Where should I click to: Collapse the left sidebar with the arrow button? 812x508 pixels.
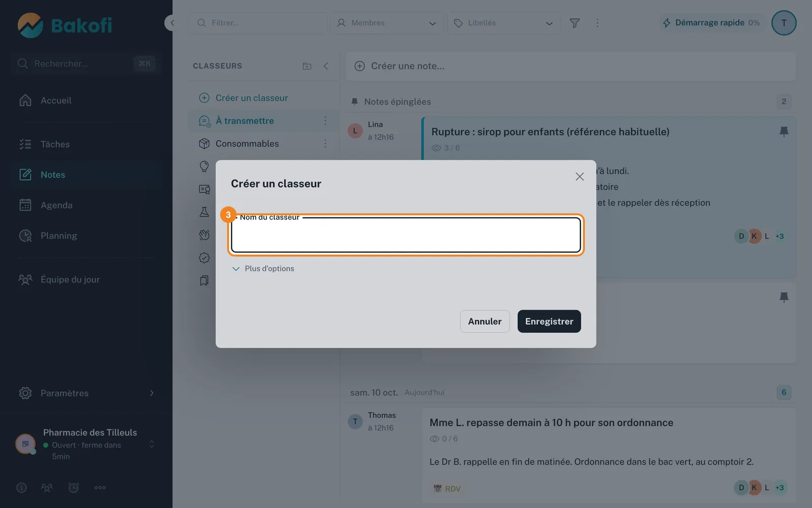(x=172, y=23)
